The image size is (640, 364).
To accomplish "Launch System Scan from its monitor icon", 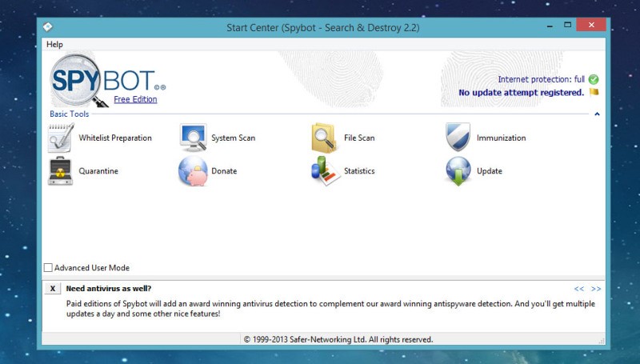I will 194,138.
